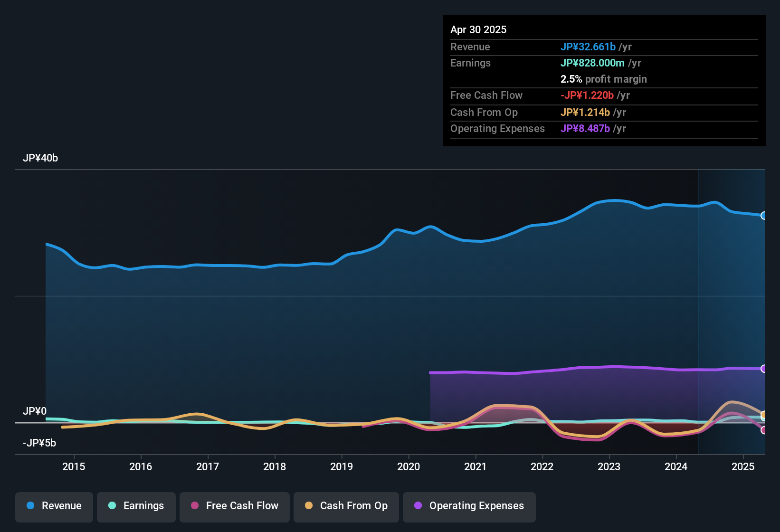Click the orange Cash From Op legend dot
Screen dimensions: 780x532
pyautogui.click(x=308, y=506)
